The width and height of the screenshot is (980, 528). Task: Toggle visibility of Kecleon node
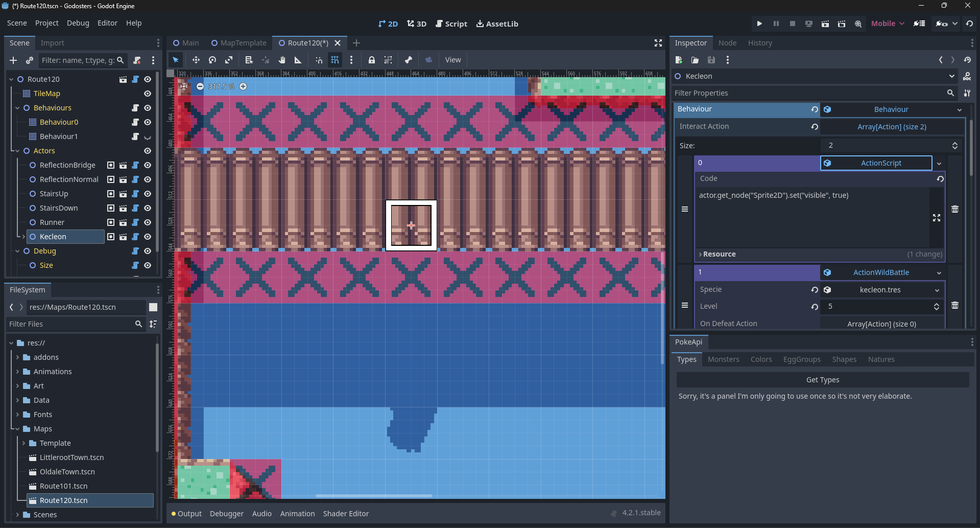pos(148,237)
